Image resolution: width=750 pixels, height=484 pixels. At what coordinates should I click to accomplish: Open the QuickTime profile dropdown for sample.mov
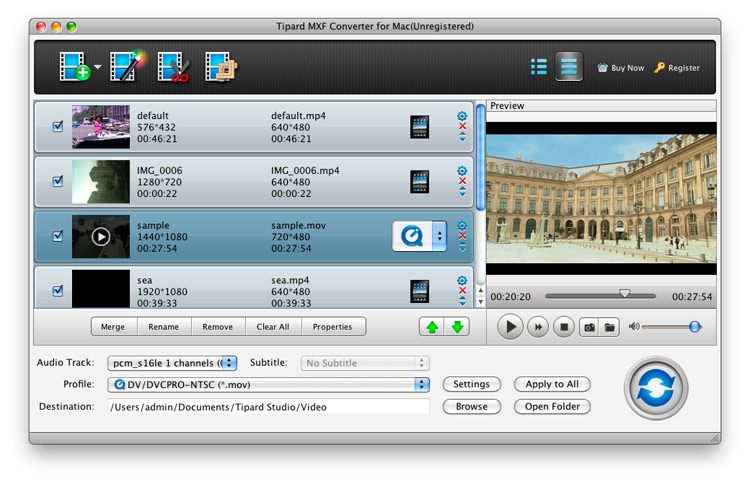point(419,236)
